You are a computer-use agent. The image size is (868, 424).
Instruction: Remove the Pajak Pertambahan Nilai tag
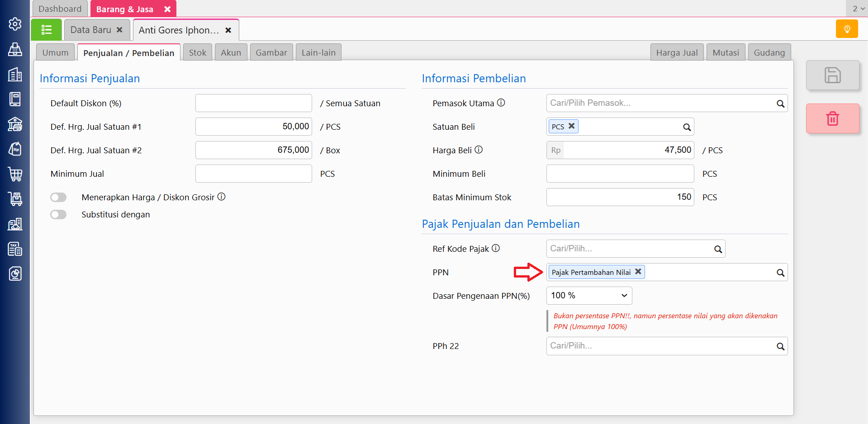[x=638, y=272]
